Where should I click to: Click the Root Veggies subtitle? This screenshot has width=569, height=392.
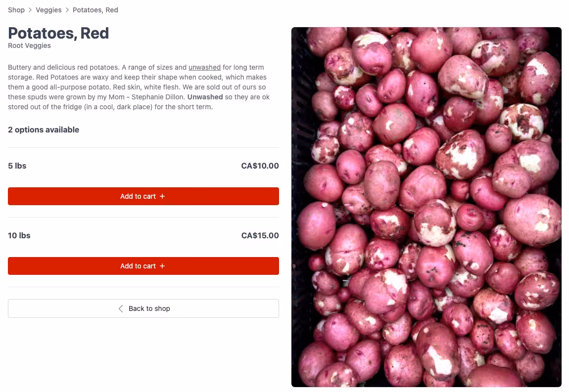(29, 45)
